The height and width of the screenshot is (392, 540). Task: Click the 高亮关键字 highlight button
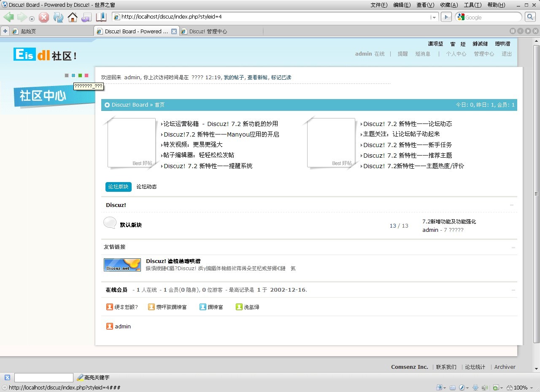click(x=93, y=378)
